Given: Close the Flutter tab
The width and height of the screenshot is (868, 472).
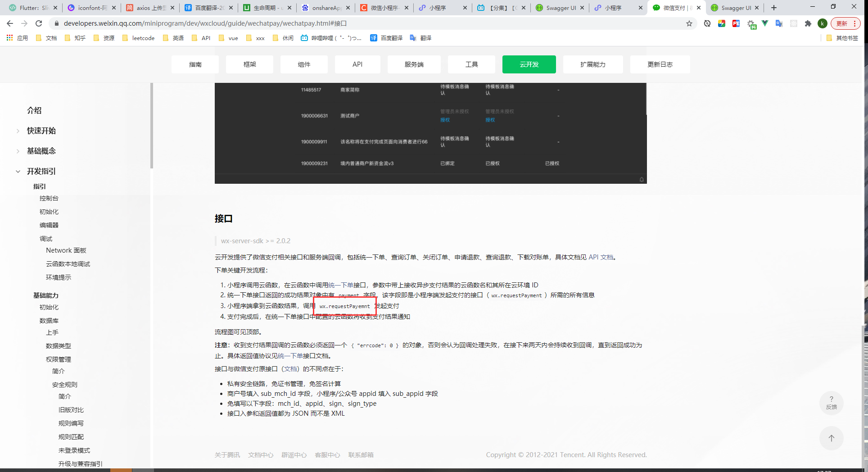Looking at the screenshot, I should (x=55, y=8).
